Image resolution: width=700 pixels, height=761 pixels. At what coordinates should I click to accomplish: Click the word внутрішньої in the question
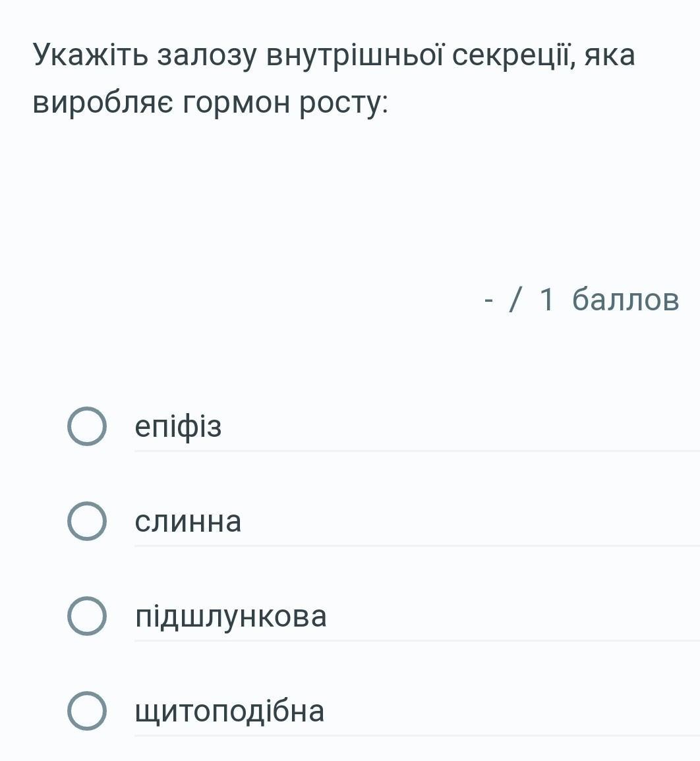pos(355,55)
